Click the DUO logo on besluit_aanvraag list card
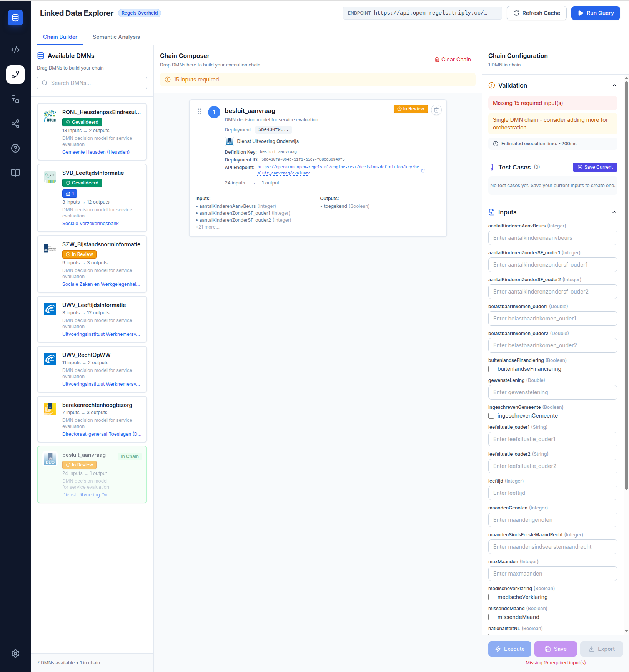Viewport: 629px width, 672px height. point(50,459)
